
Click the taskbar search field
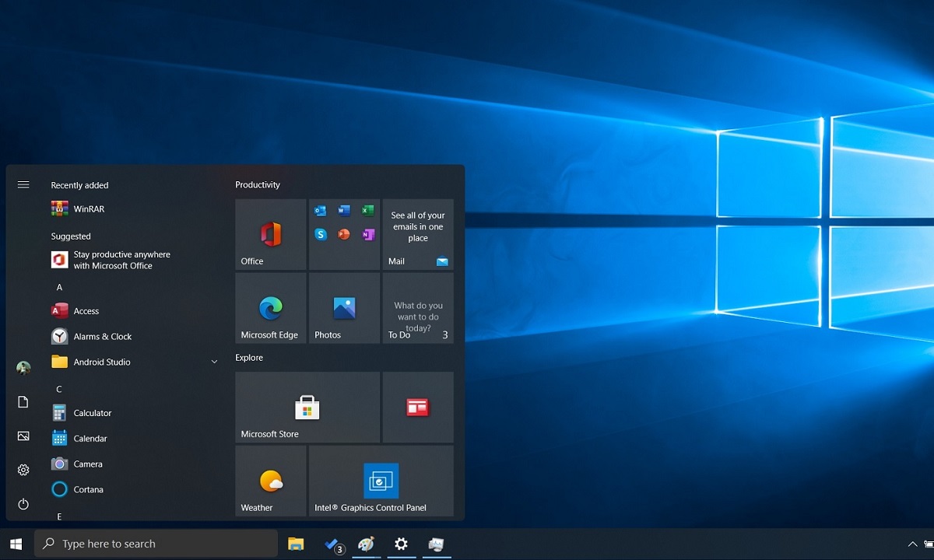156,544
